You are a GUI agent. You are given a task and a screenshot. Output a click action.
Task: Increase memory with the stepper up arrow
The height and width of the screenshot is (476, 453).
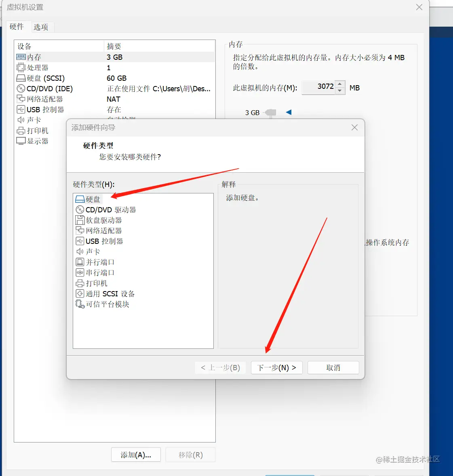pos(339,84)
